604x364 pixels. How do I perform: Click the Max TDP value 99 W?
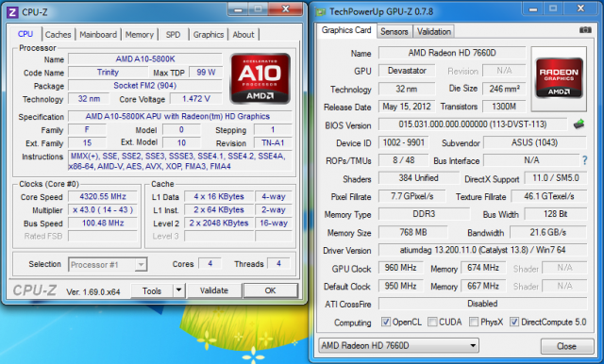[206, 73]
